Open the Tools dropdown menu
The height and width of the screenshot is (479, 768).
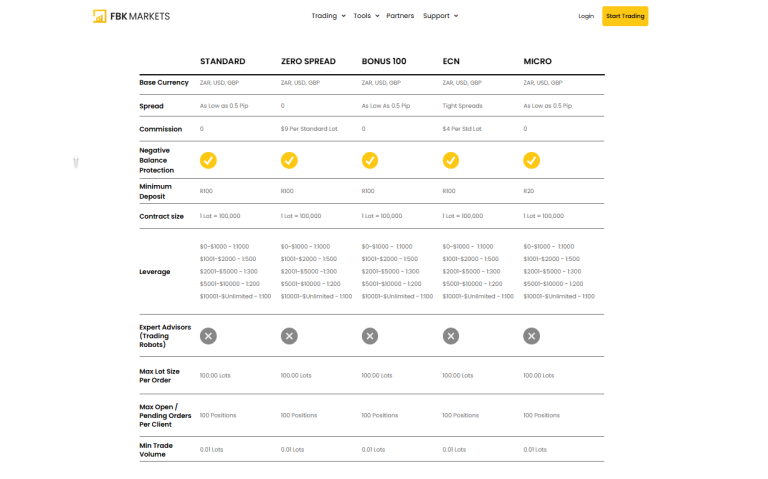(365, 16)
